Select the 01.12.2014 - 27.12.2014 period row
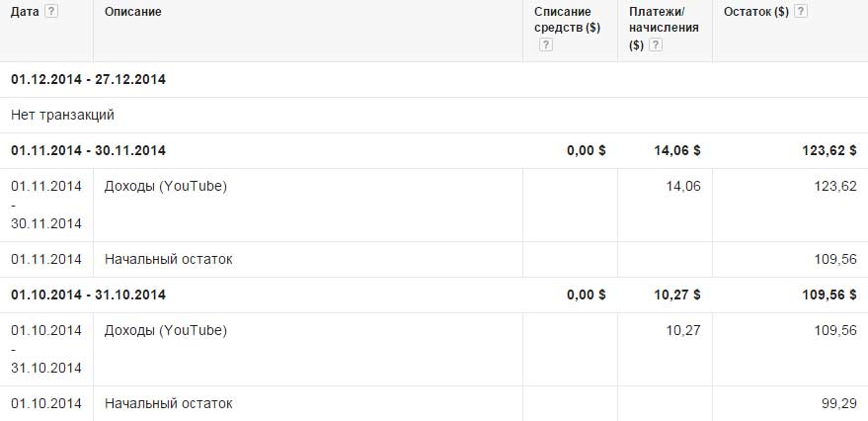 pos(88,79)
